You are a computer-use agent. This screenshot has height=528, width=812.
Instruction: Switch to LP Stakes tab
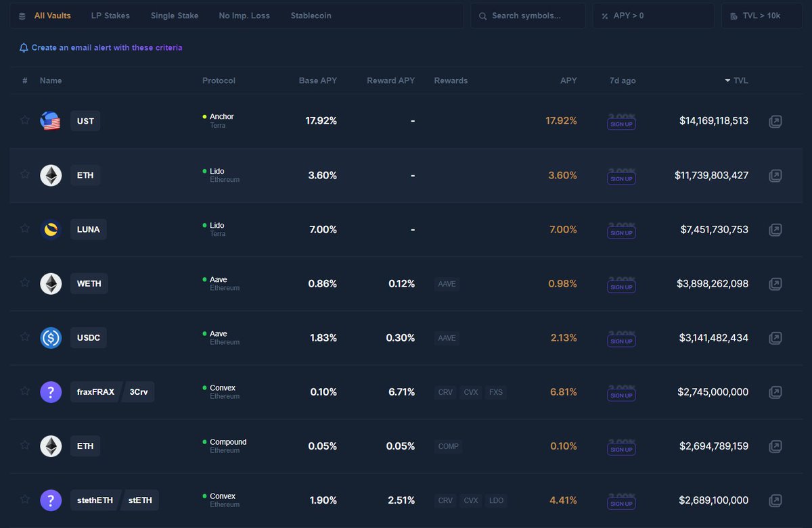[110, 16]
